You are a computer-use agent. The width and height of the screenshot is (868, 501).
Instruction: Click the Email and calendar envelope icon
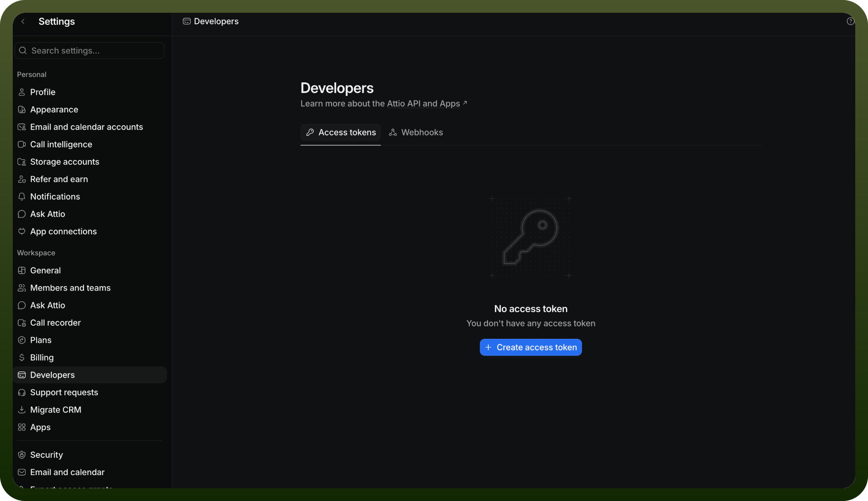pos(22,472)
